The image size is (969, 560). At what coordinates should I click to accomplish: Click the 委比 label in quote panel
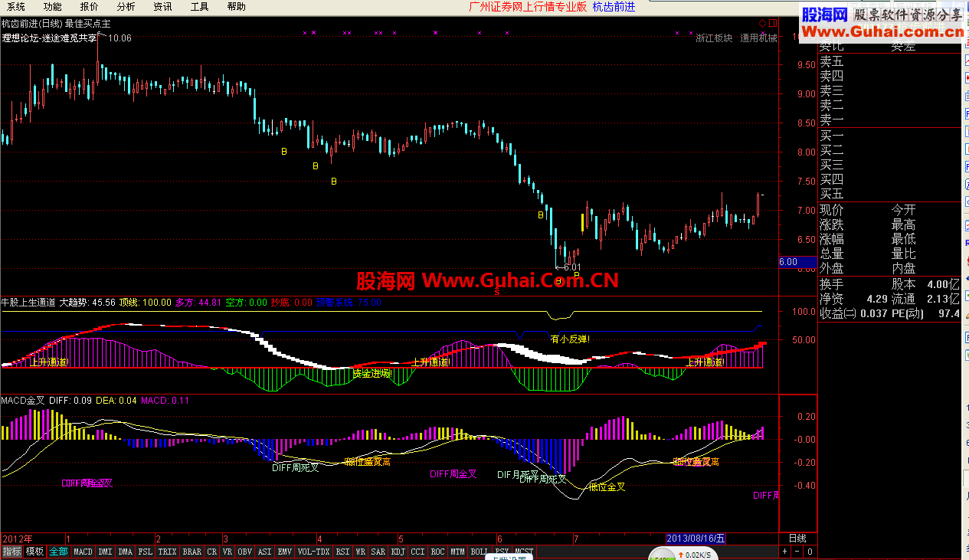(832, 47)
